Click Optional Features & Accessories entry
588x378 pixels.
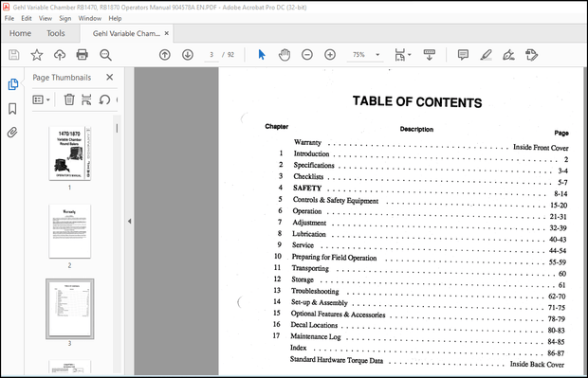pos(338,314)
